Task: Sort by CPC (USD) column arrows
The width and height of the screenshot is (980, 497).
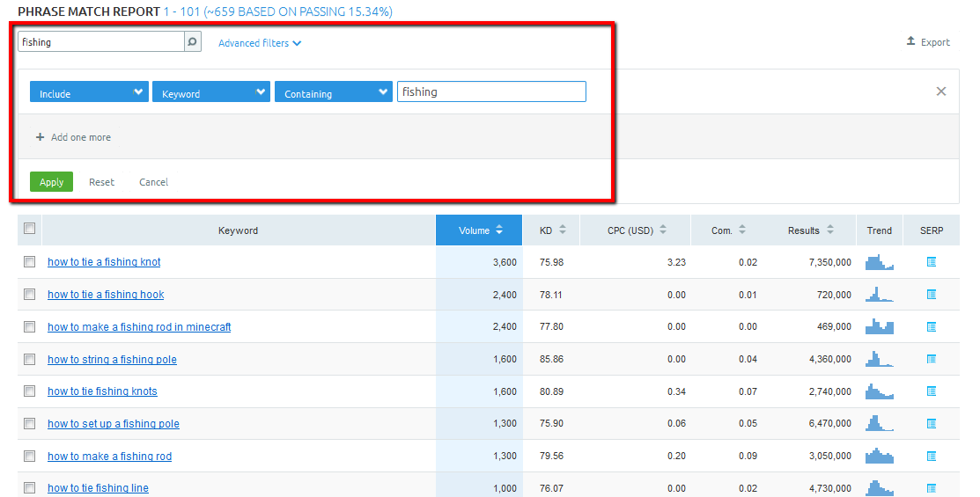Action: coord(663,230)
